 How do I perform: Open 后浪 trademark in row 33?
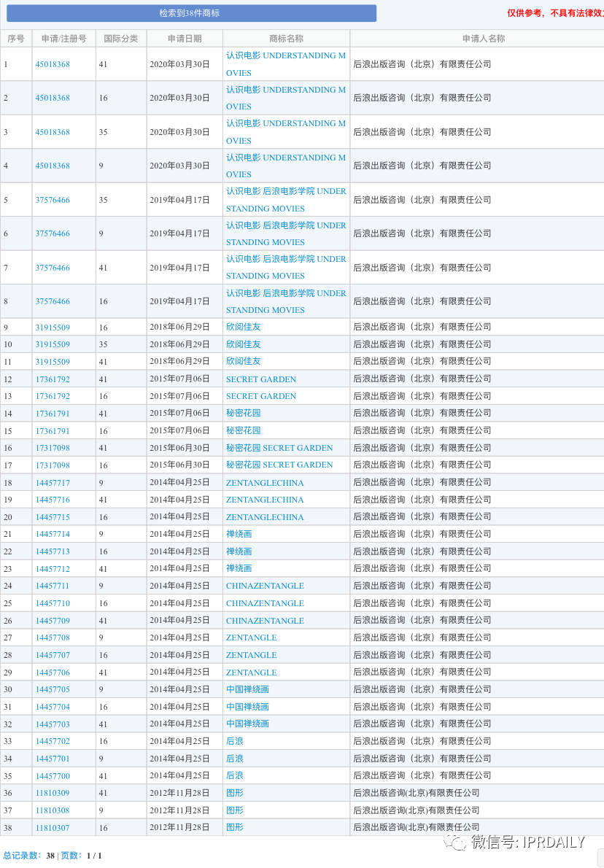point(235,741)
